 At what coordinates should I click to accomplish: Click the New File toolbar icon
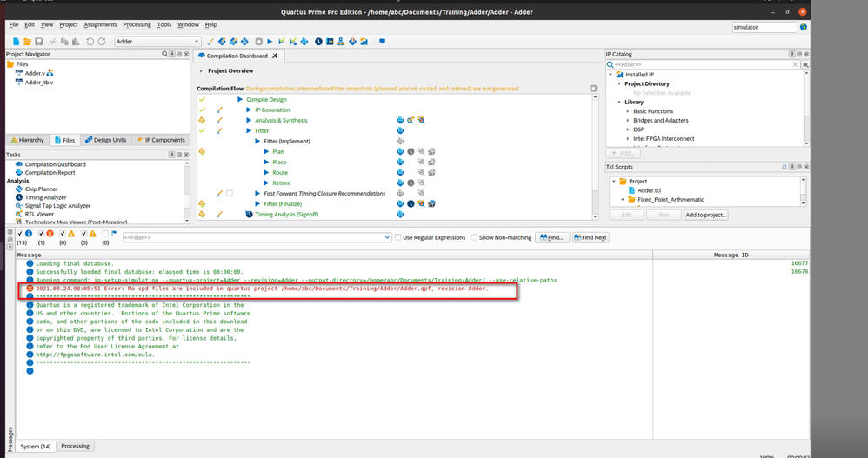pos(17,42)
